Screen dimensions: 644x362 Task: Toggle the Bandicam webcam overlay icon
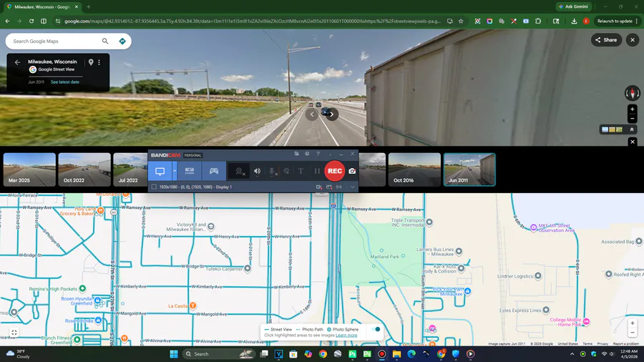click(239, 171)
